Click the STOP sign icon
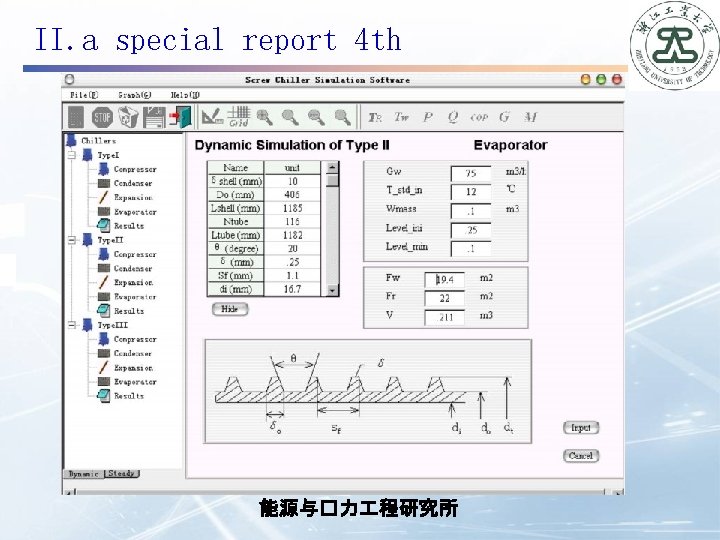720x540 pixels. coord(102,118)
